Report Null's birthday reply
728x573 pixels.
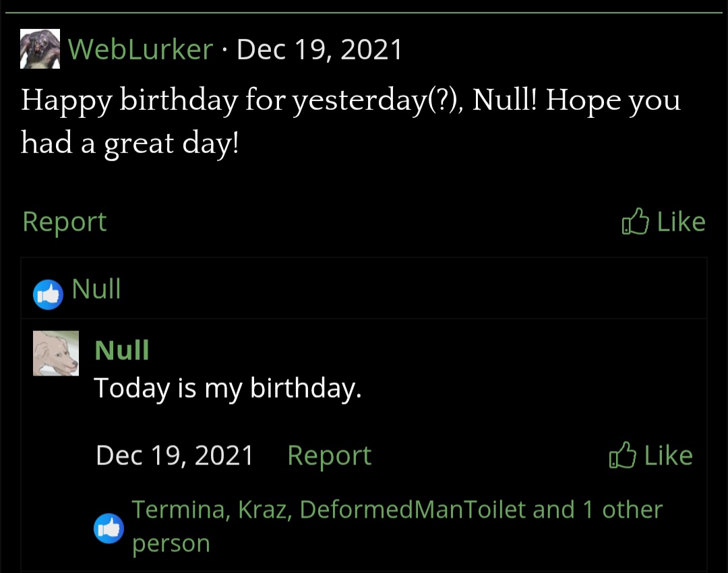click(x=329, y=456)
